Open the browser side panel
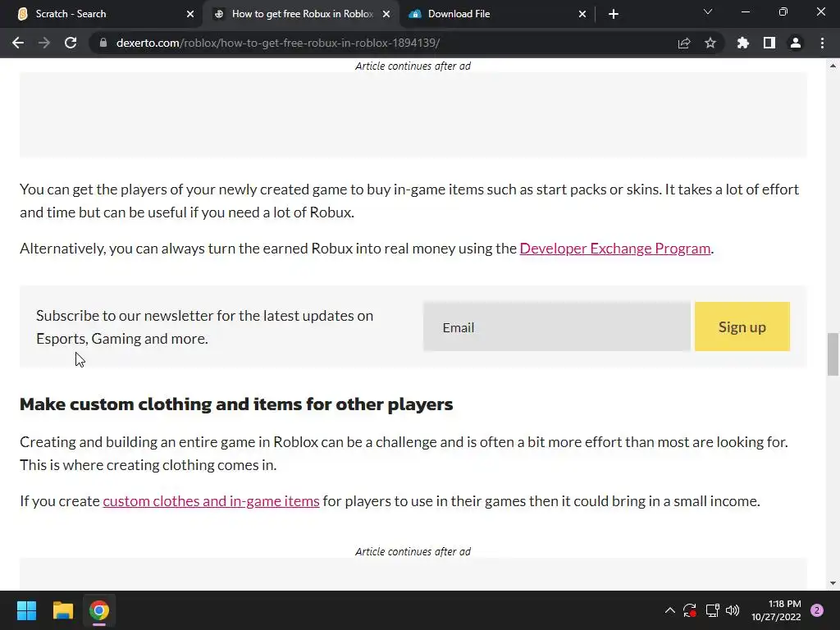Viewport: 840px width, 630px height. coord(769,43)
